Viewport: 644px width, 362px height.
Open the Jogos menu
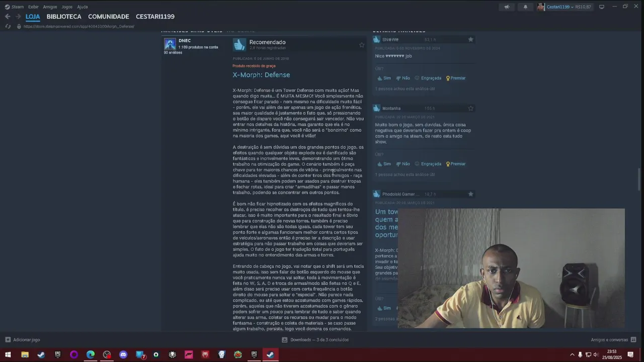click(67, 7)
